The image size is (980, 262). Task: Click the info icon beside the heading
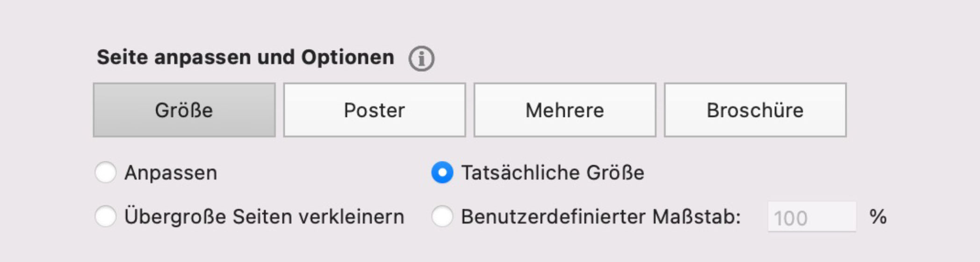[x=421, y=59]
